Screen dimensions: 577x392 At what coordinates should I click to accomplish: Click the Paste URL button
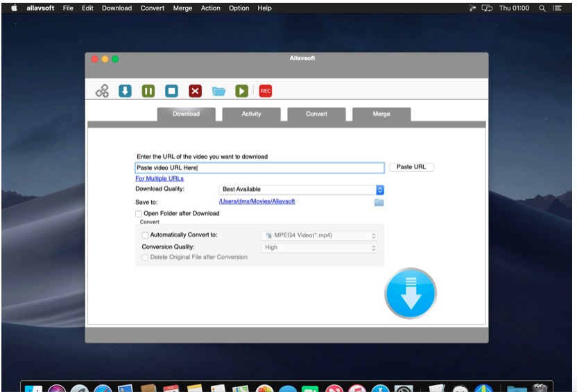[x=411, y=167]
